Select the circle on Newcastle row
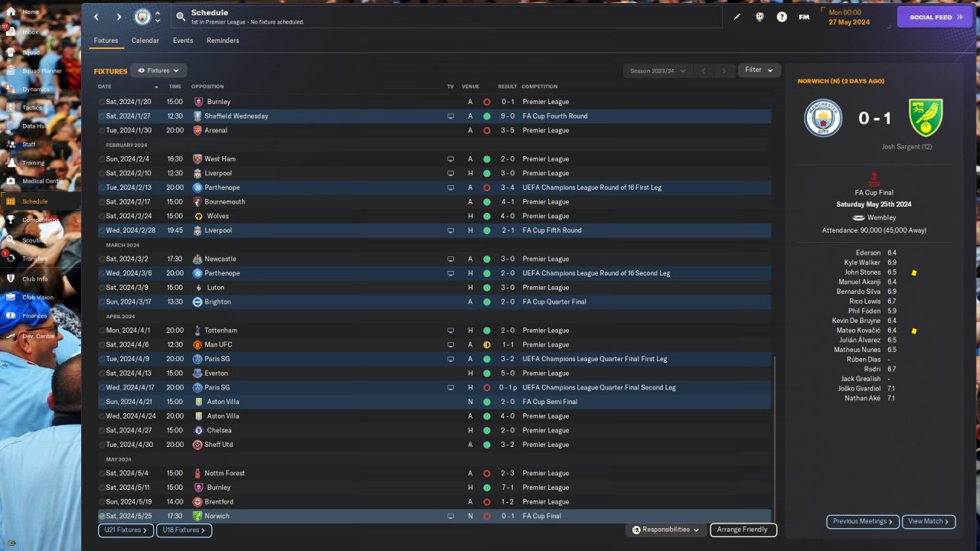The image size is (980, 551). click(x=101, y=259)
